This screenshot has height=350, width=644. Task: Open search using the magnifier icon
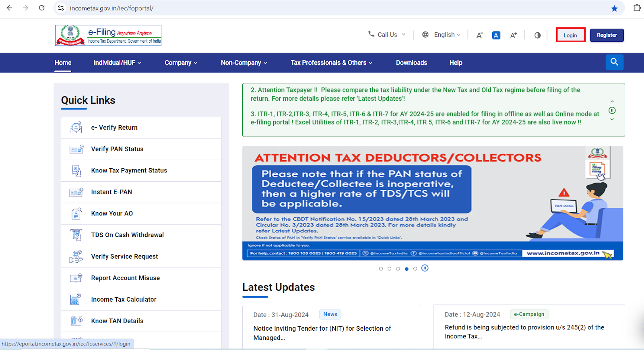615,62
